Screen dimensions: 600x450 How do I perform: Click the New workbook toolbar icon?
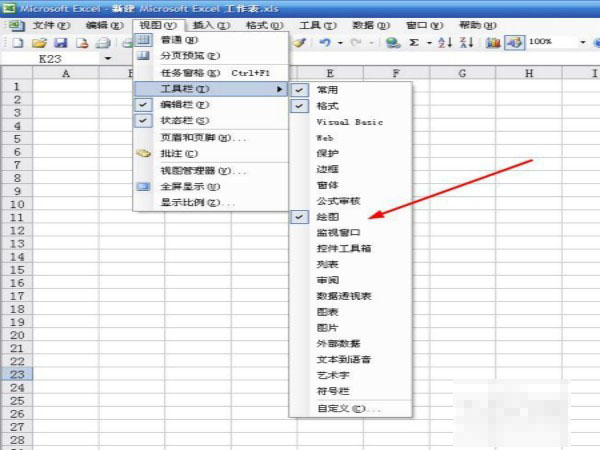[x=18, y=42]
